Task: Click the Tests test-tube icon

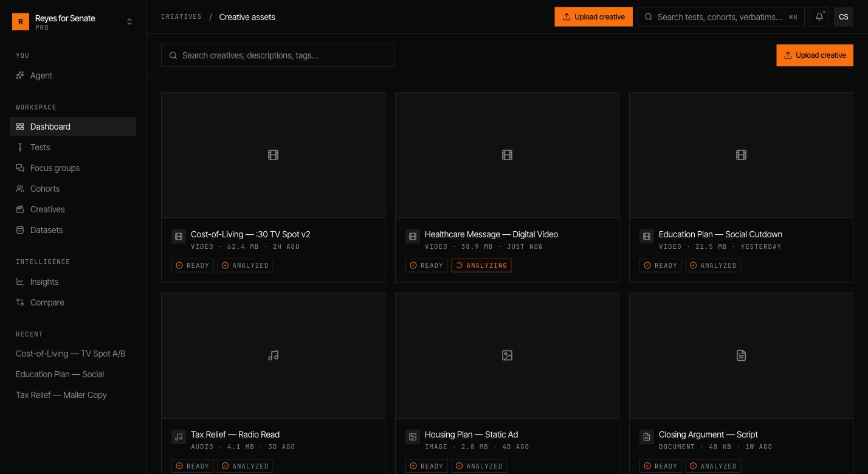Action: click(x=20, y=147)
